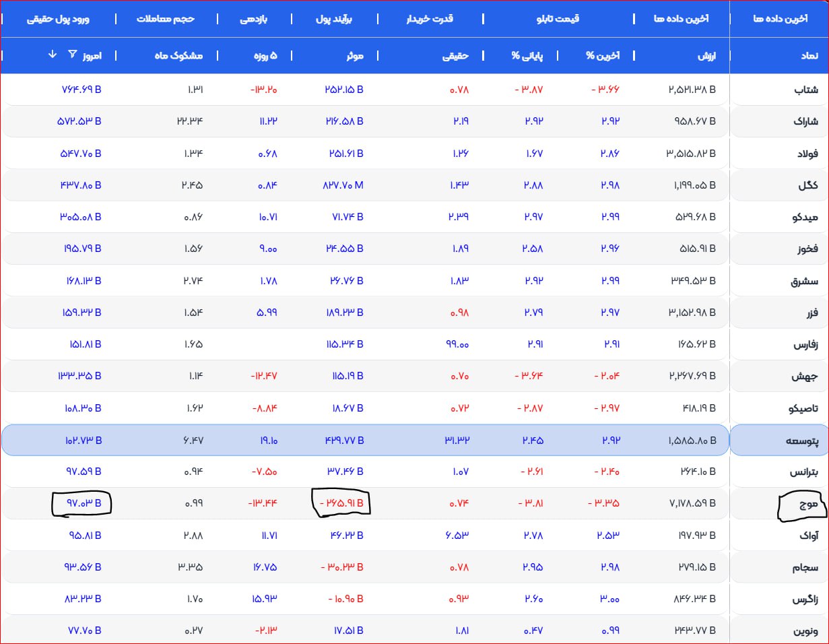Click the filter icon in امروز column header
The image size is (829, 644).
pyautogui.click(x=73, y=55)
